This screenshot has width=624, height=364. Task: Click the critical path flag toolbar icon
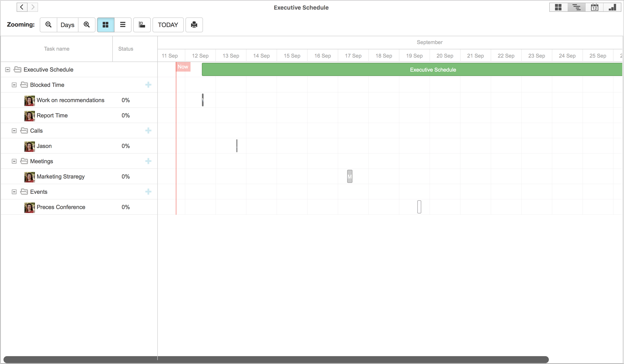[x=142, y=25]
